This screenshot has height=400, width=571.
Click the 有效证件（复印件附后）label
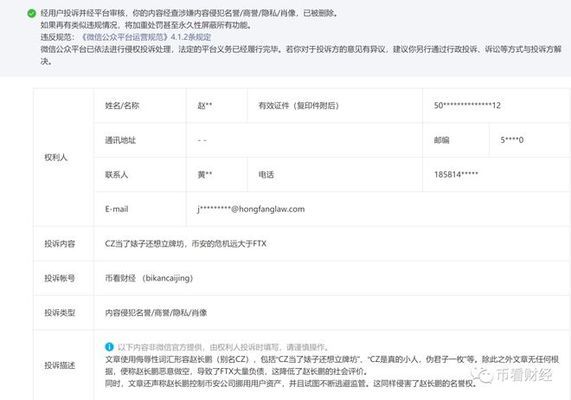299,106
